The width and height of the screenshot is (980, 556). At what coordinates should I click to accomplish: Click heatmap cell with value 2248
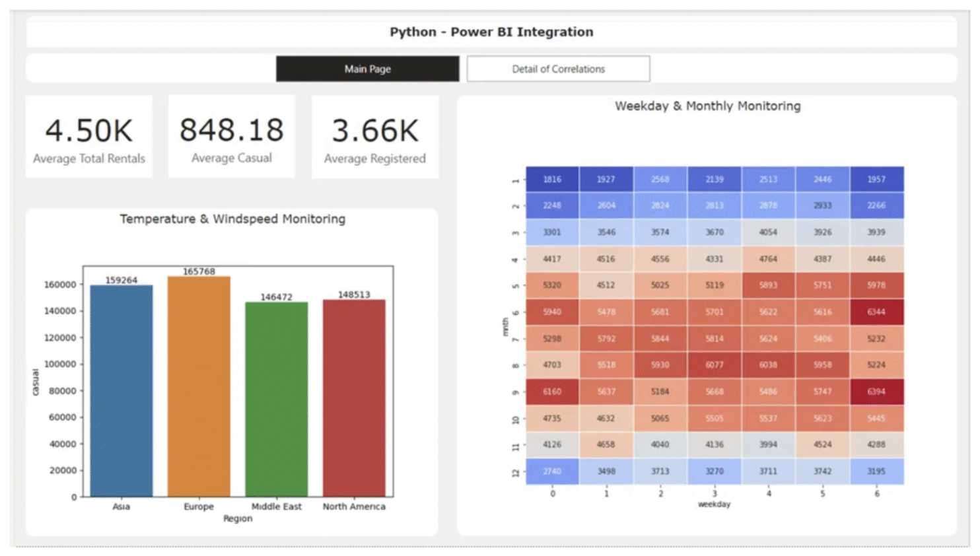[x=552, y=206]
